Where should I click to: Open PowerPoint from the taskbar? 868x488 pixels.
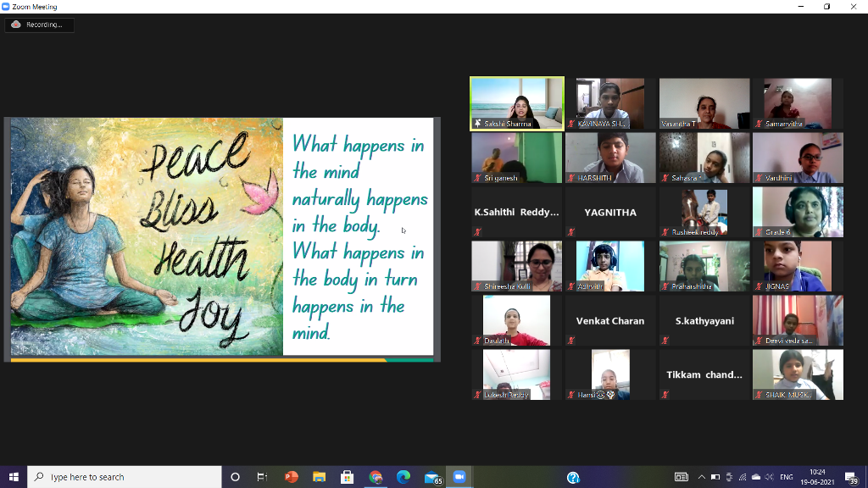(x=292, y=477)
